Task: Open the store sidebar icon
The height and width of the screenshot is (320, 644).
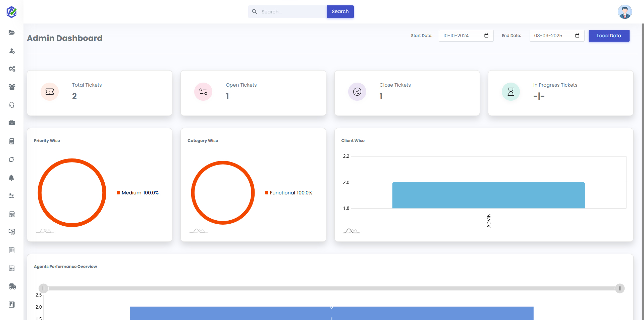Action: tap(12, 214)
